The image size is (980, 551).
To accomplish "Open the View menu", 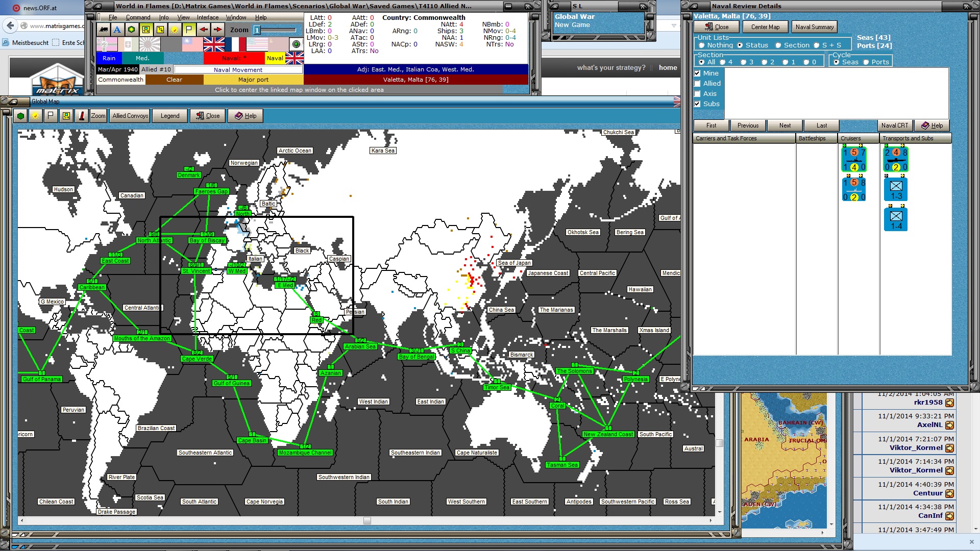I will tap(183, 17).
